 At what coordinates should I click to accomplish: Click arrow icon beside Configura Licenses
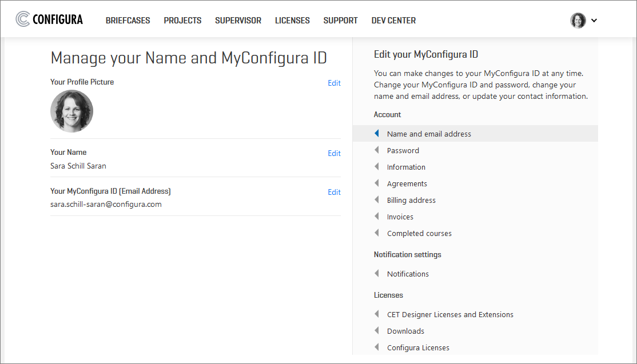377,347
